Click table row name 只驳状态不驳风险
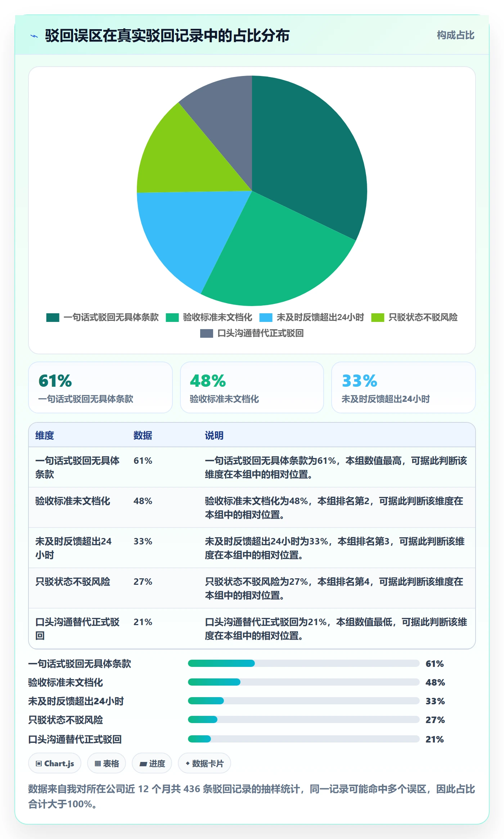Screen dimensions: 504x839 pos(73,582)
